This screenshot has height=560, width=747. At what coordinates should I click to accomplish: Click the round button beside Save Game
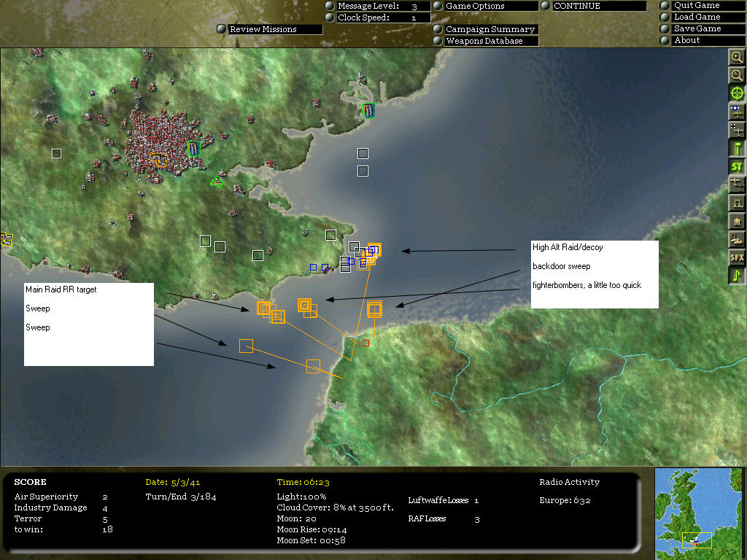[x=665, y=29]
